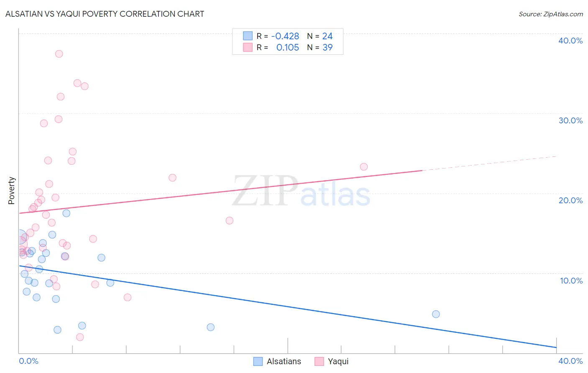The width and height of the screenshot is (588, 373).
Task: Click the N = 39 value in legend
Action: (320, 47)
